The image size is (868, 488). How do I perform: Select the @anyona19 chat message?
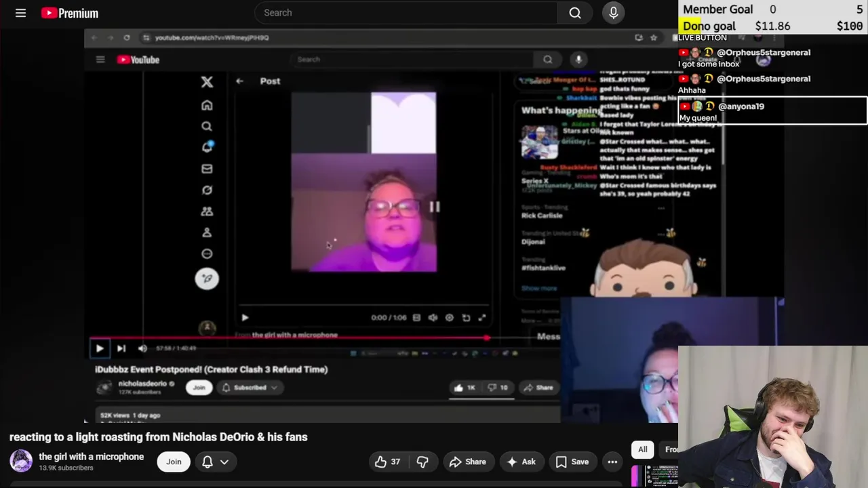click(x=772, y=111)
